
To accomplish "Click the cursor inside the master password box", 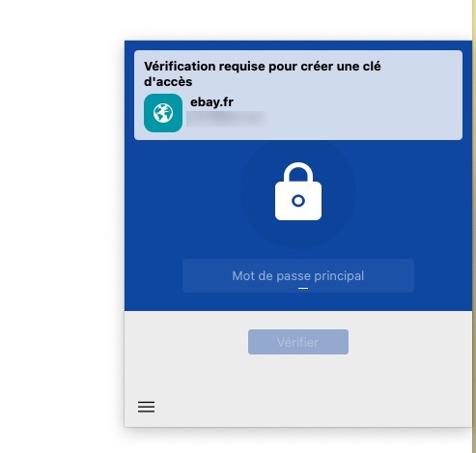I will tap(303, 288).
